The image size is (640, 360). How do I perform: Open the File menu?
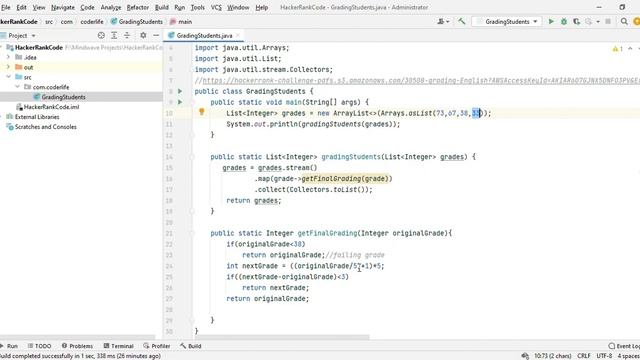[x=6, y=7]
